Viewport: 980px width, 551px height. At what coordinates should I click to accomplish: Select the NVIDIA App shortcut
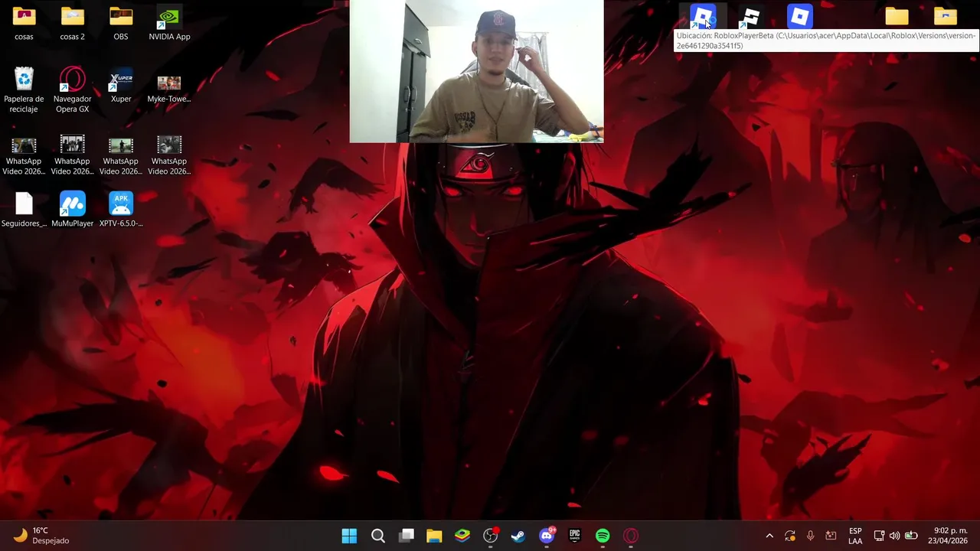click(x=169, y=23)
